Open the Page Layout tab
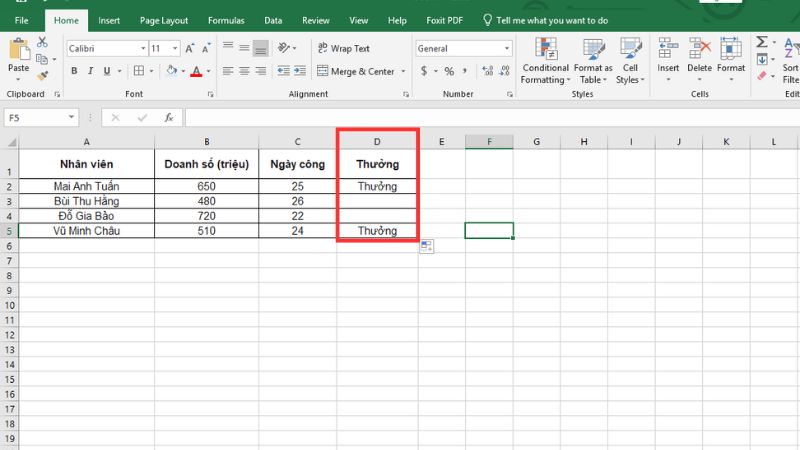 164,20
